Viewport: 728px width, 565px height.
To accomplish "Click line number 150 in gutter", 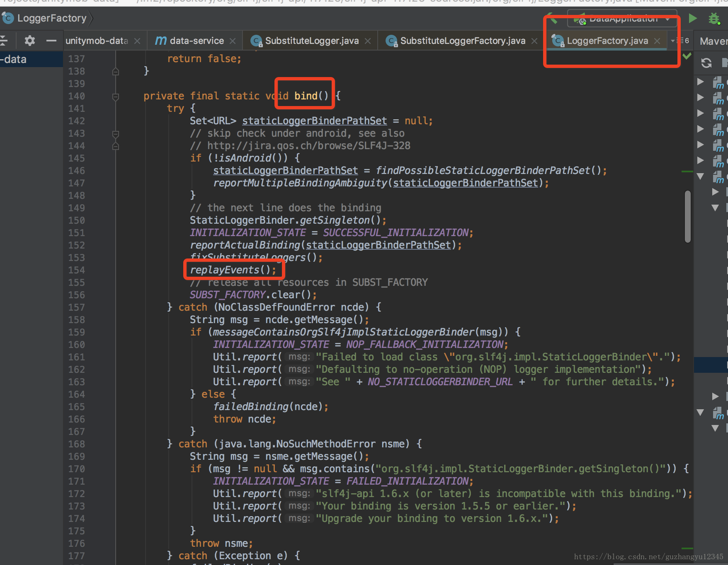I will (x=77, y=220).
